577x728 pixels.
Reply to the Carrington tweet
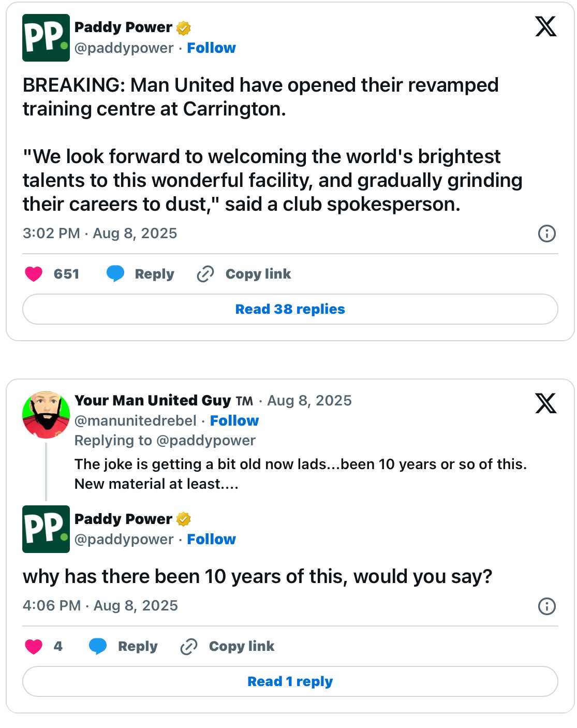[141, 274]
